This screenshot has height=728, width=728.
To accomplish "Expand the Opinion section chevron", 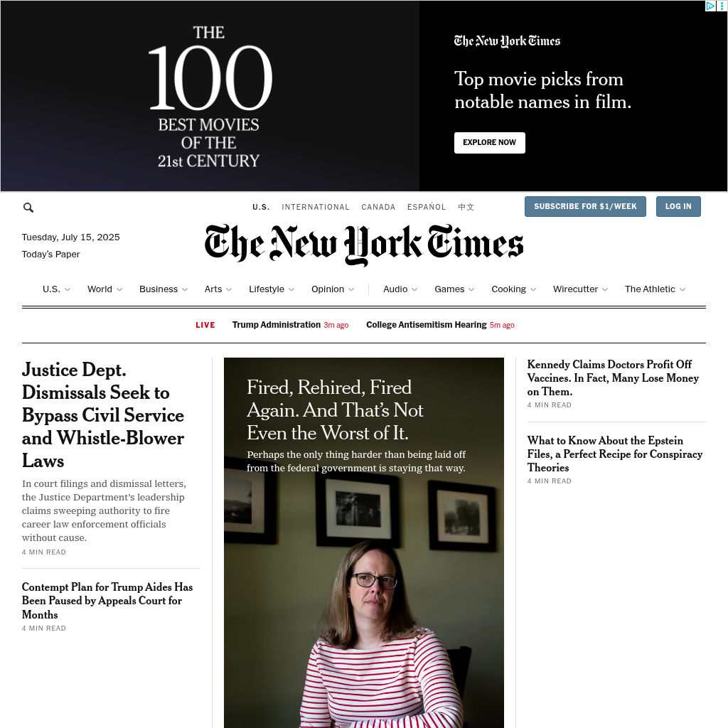I will pyautogui.click(x=351, y=289).
